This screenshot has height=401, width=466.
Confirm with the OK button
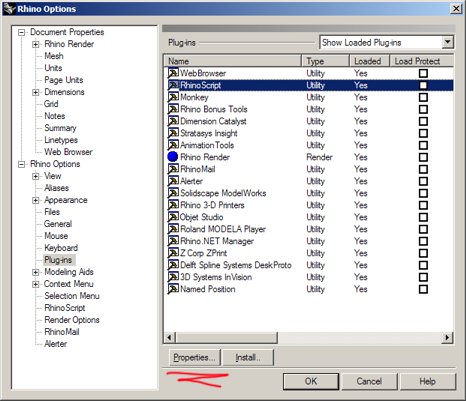(x=311, y=381)
